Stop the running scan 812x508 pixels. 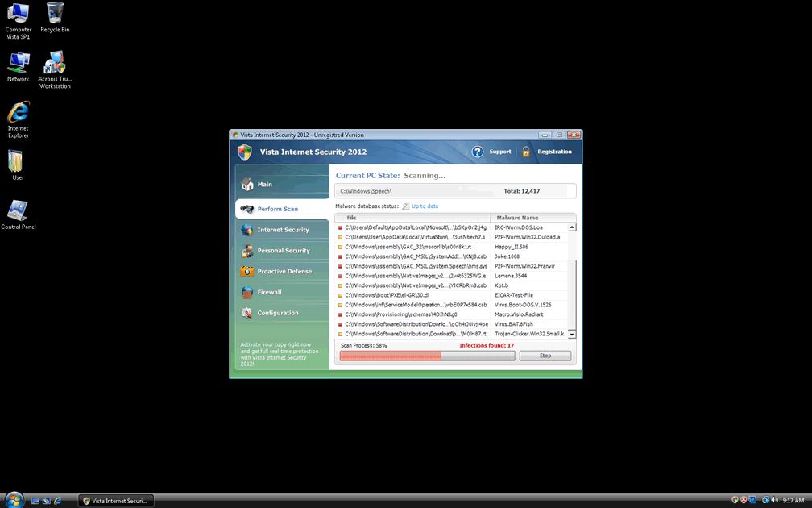click(x=545, y=356)
